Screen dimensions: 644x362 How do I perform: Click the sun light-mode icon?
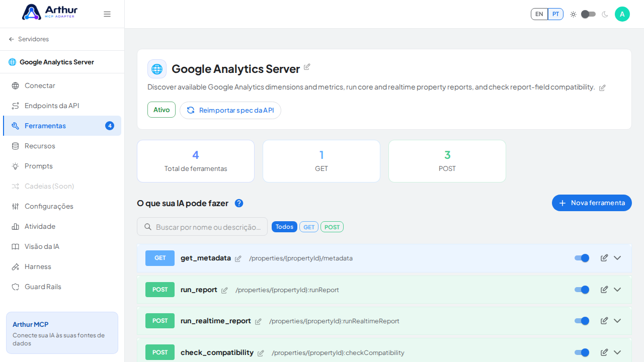coord(573,14)
